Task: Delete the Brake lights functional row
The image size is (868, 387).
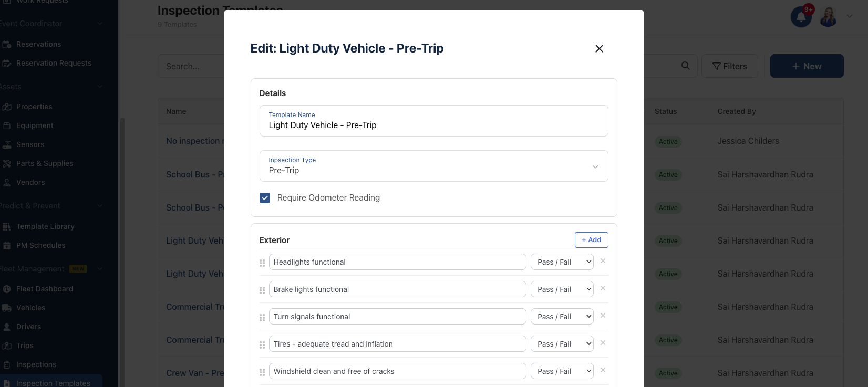Action: 603,288
